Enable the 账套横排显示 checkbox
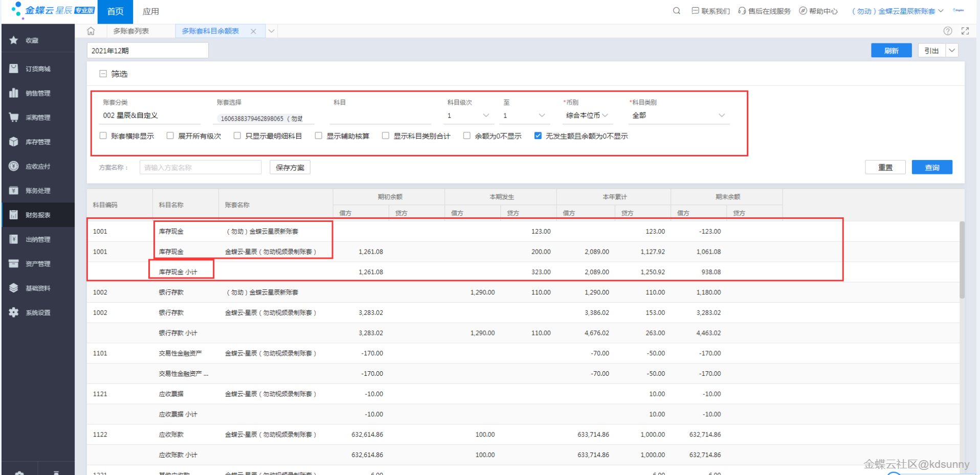The height and width of the screenshot is (475, 980). pos(103,136)
